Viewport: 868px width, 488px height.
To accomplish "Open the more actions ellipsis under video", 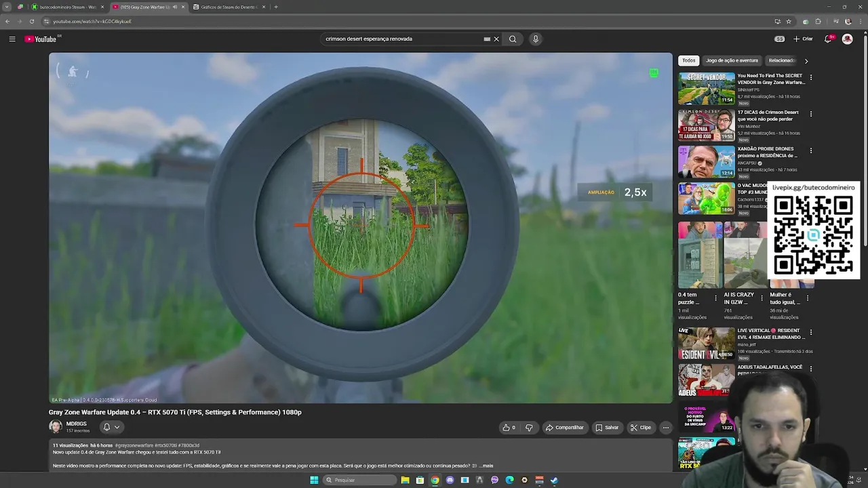I will (666, 428).
